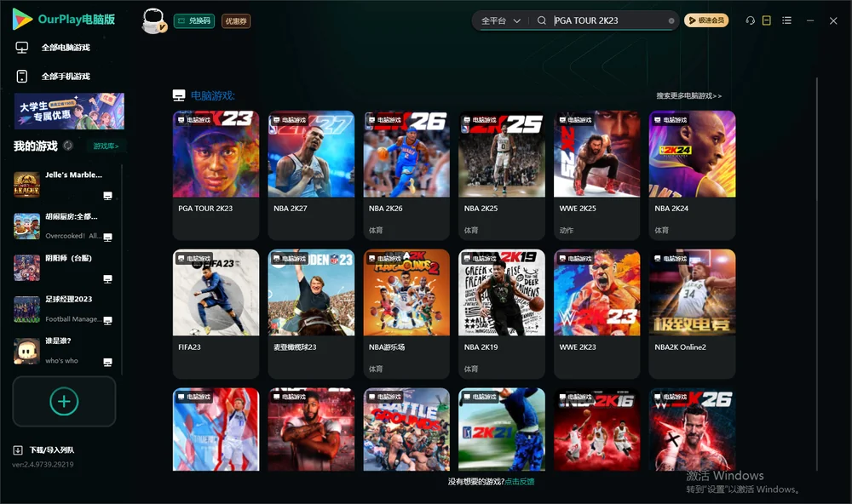The width and height of the screenshot is (852, 504).
Task: Choose the NBA 2K24 Kobe cover
Action: tap(692, 154)
